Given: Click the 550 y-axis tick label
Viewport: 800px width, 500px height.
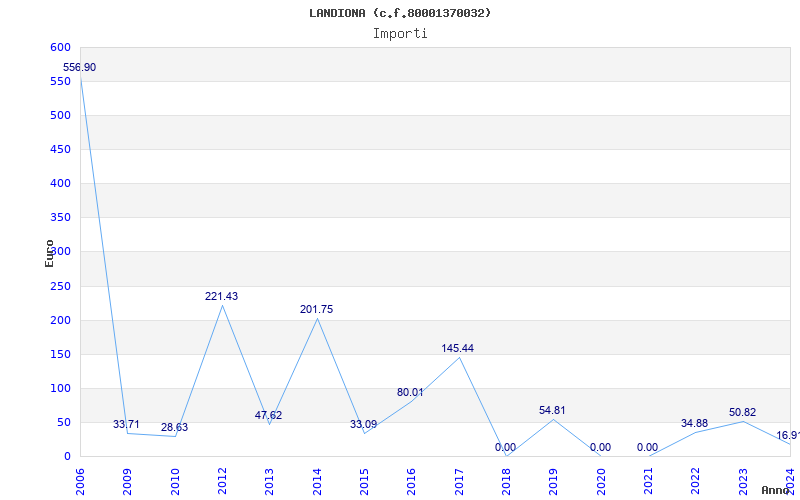Looking at the screenshot, I should [x=60, y=82].
